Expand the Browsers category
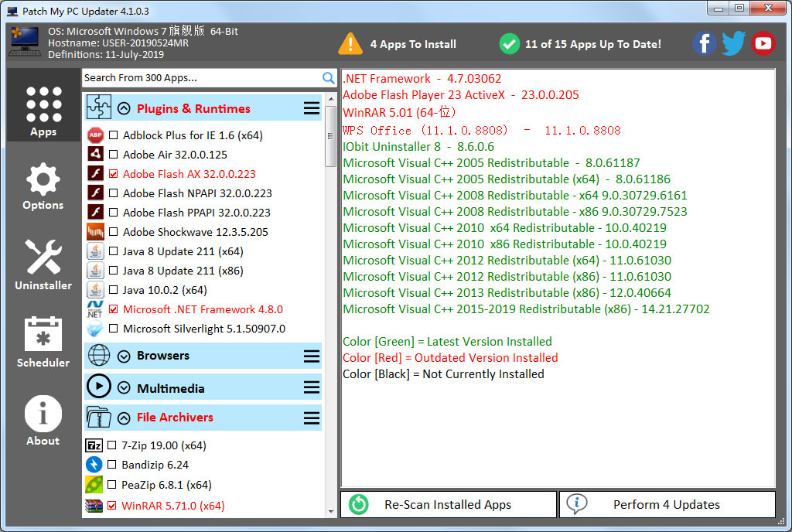 (124, 356)
